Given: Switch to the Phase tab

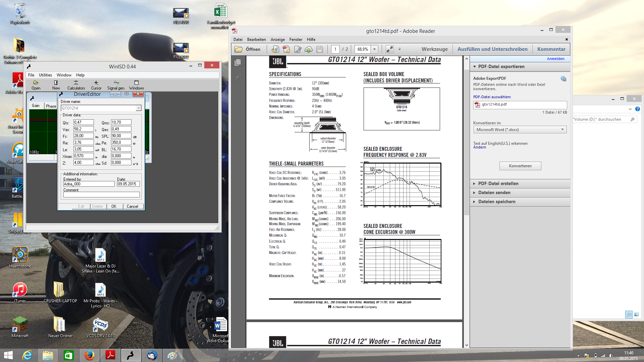Looking at the screenshot, I should pos(51,106).
